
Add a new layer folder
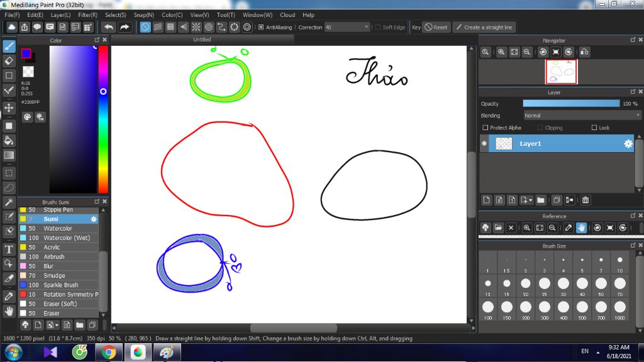pyautogui.click(x=541, y=200)
